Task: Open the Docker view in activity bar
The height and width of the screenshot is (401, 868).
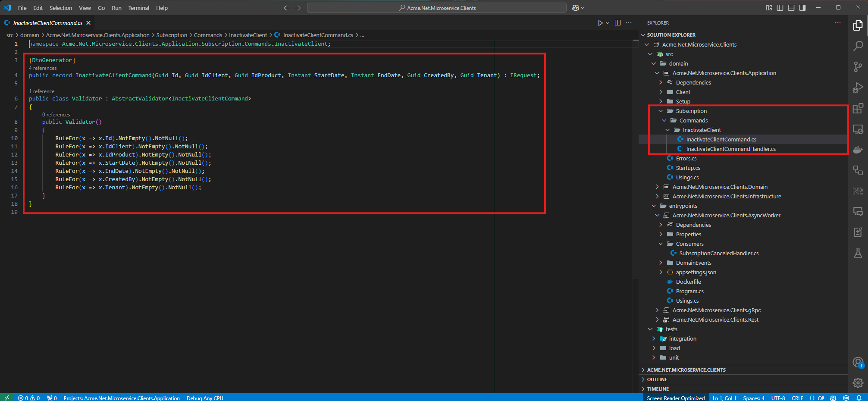Action: [858, 150]
